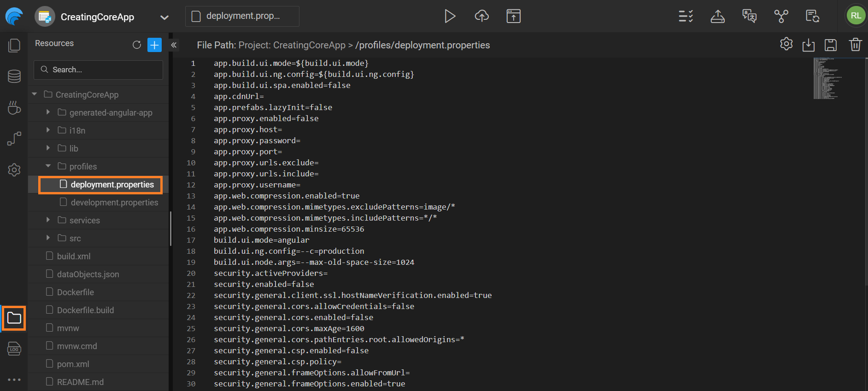Select the deployment.prop... open file tab
The width and height of the screenshot is (868, 391).
(x=242, y=16)
